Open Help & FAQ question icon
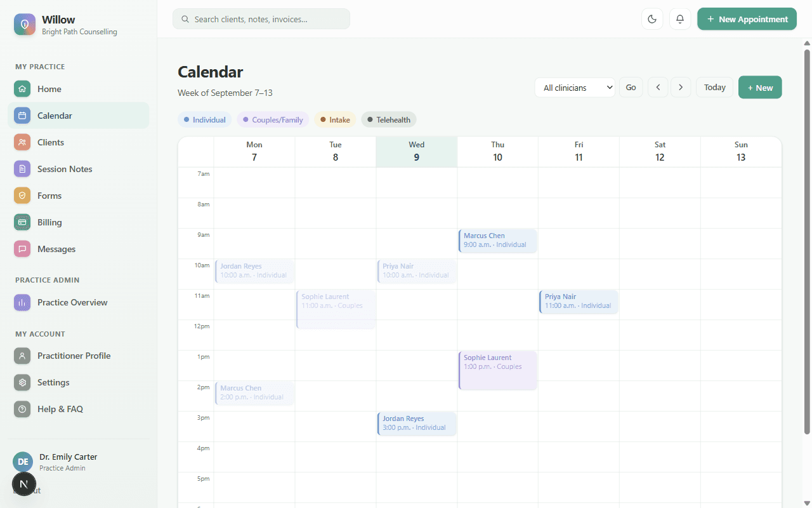The height and width of the screenshot is (508, 812). click(x=22, y=409)
